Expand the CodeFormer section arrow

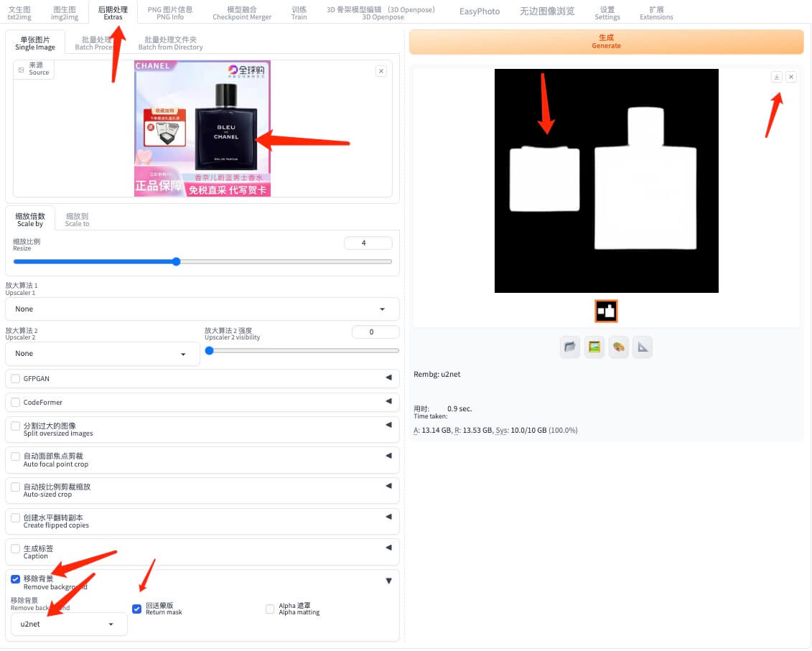tap(389, 401)
